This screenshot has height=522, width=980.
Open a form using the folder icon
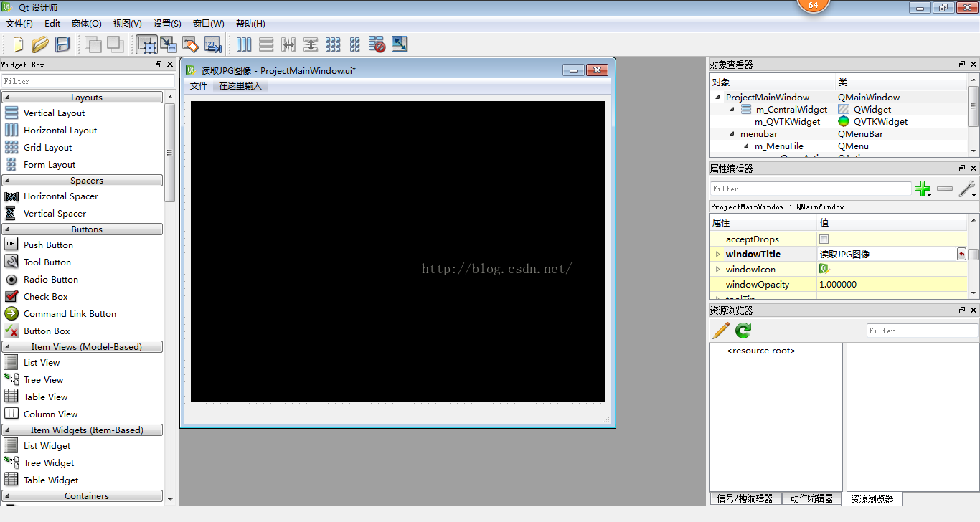point(40,44)
